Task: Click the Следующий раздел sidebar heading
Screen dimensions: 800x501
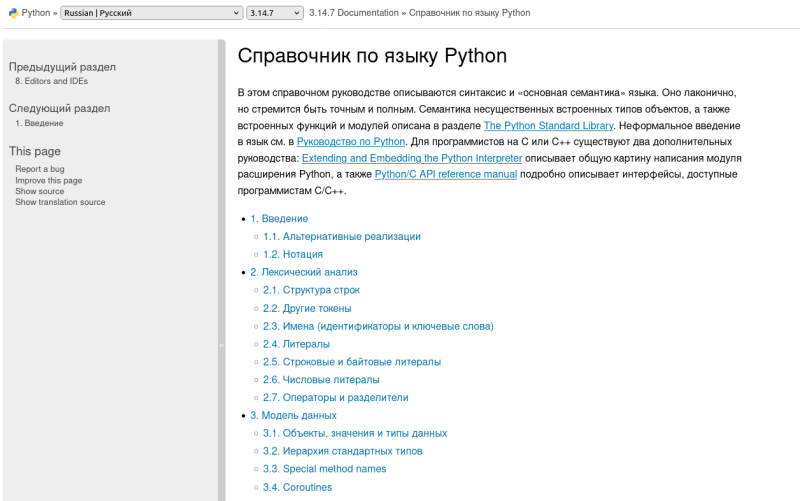Action: (x=59, y=108)
